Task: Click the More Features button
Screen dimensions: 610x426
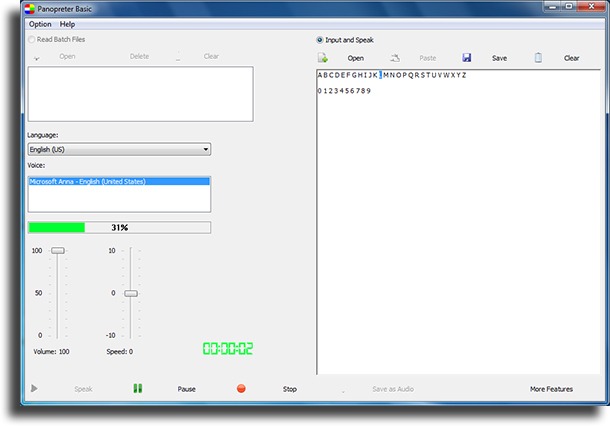Action: (x=551, y=389)
